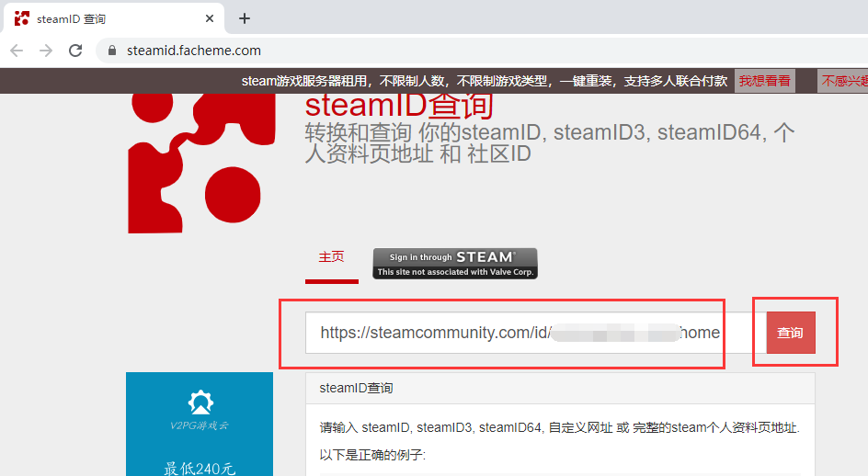
Task: Click the 请输入 steamID instruction text
Action: [x=560, y=428]
